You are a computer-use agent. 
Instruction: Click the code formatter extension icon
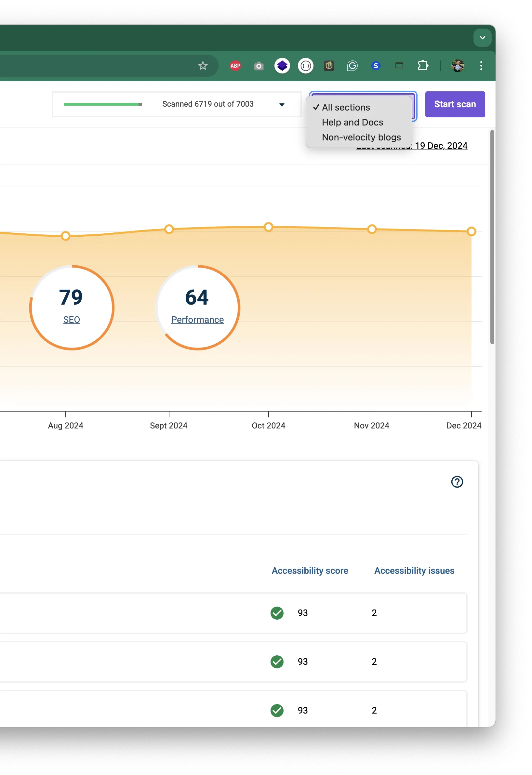click(x=305, y=66)
